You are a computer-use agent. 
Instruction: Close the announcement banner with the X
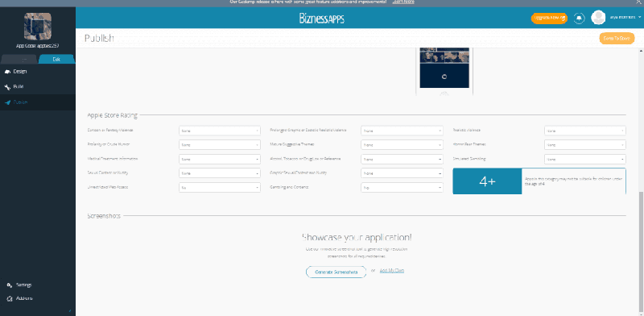638,2
